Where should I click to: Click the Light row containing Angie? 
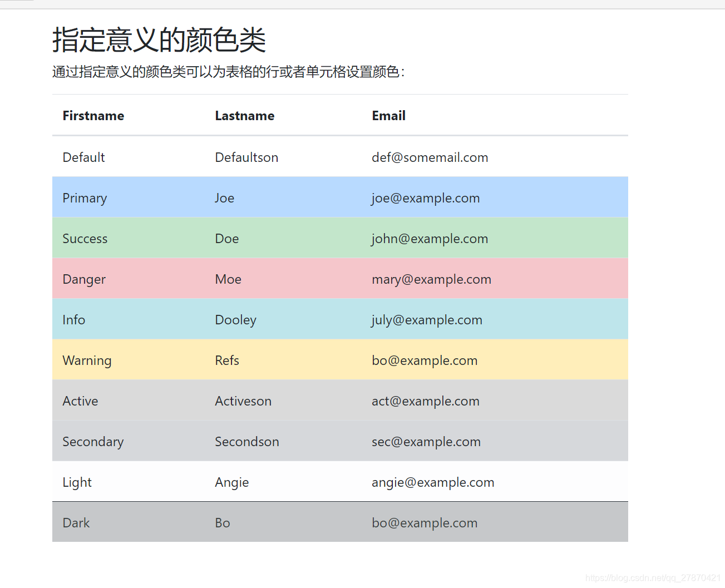232,482
